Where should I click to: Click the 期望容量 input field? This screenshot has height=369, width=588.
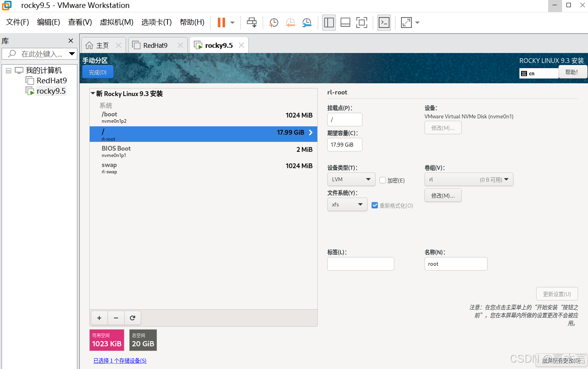pos(345,145)
